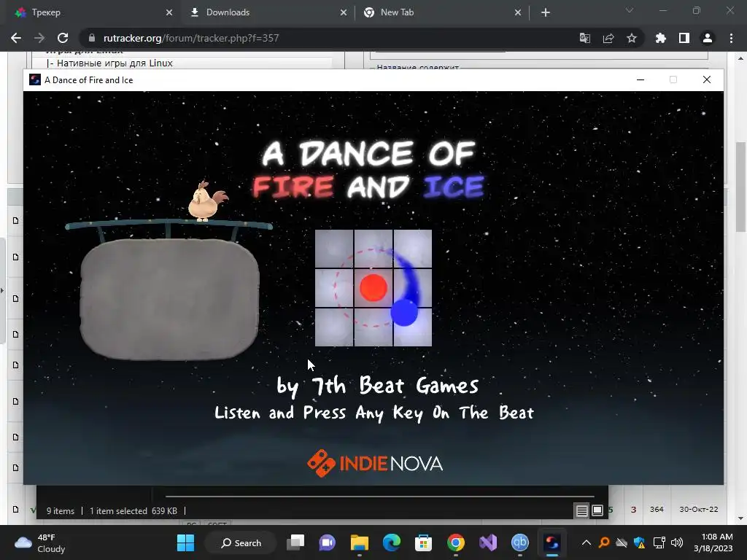Open Windows Security tray icon
747x560 pixels.
(x=639, y=542)
